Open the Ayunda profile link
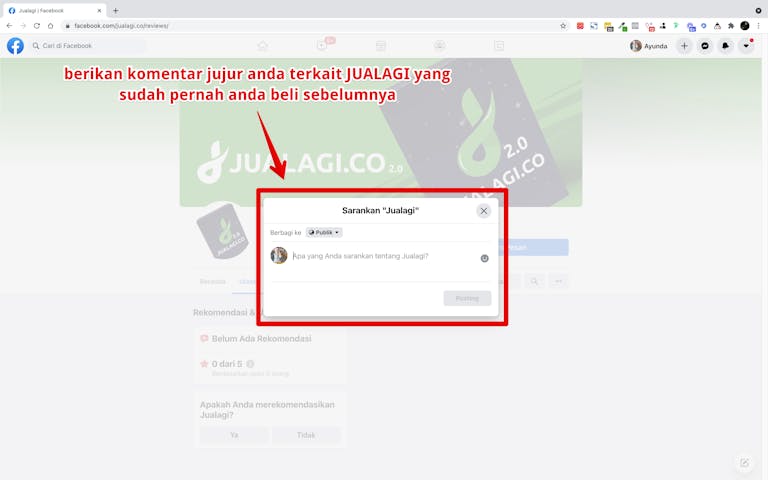Screen dimensions: 768x480 click(x=649, y=46)
